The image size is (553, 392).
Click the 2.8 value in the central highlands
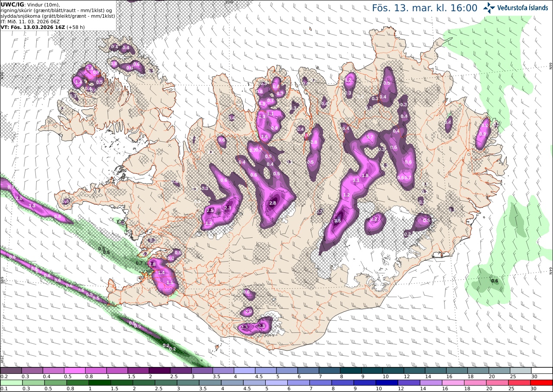tap(273, 203)
